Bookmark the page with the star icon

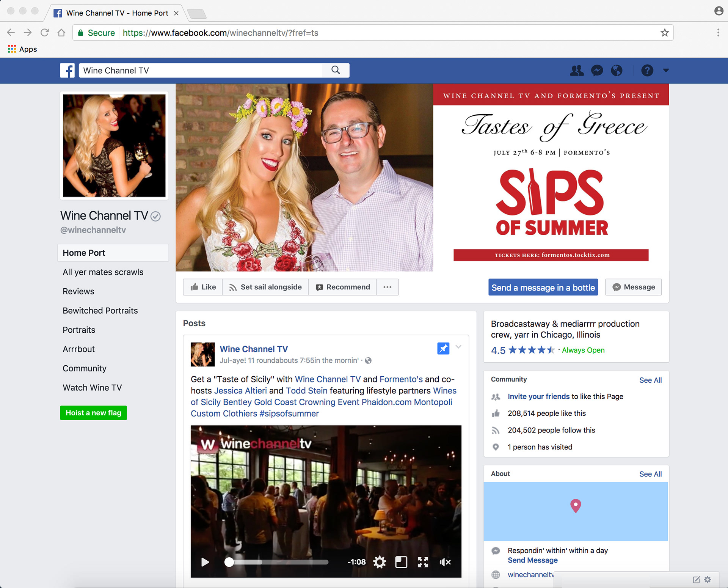[664, 33]
